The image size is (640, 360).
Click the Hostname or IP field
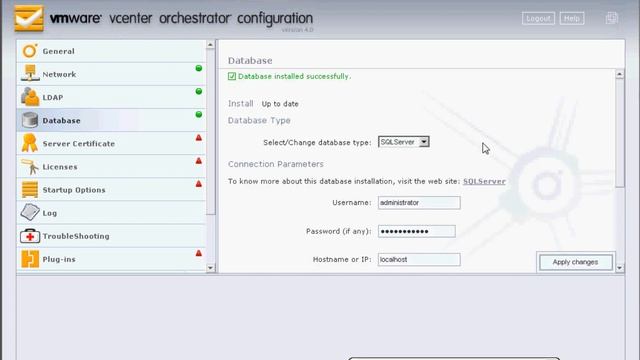419,260
